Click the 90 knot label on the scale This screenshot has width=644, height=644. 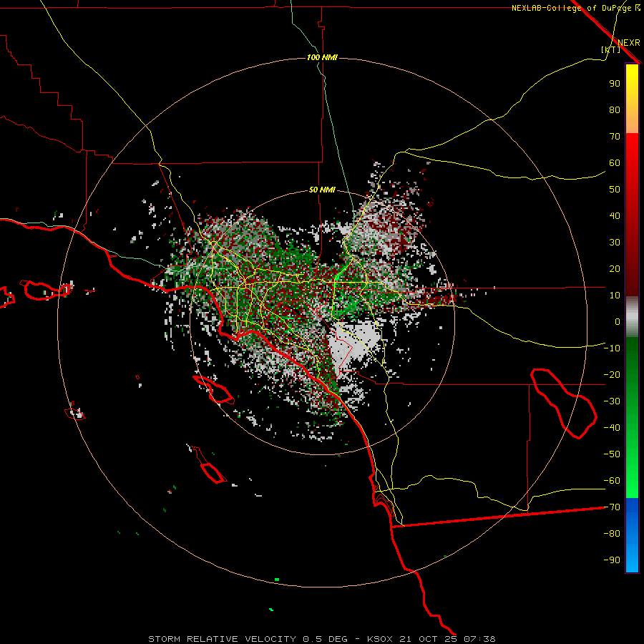pos(615,84)
